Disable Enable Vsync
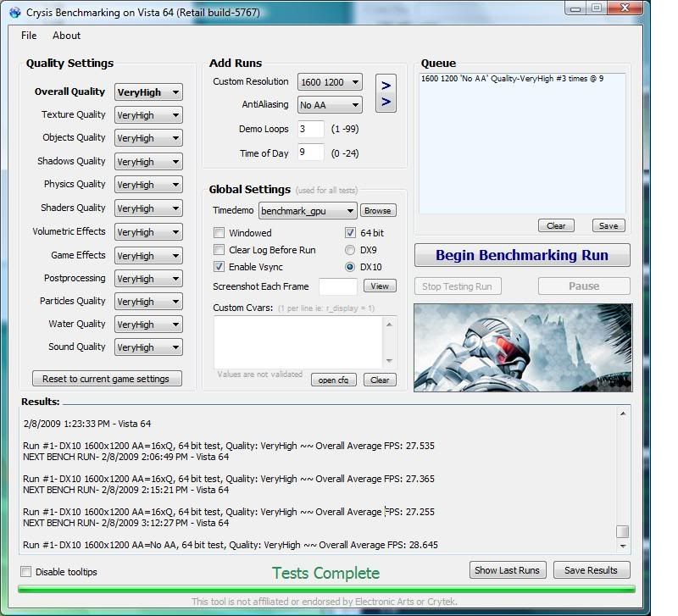The image size is (678, 616). (x=218, y=264)
